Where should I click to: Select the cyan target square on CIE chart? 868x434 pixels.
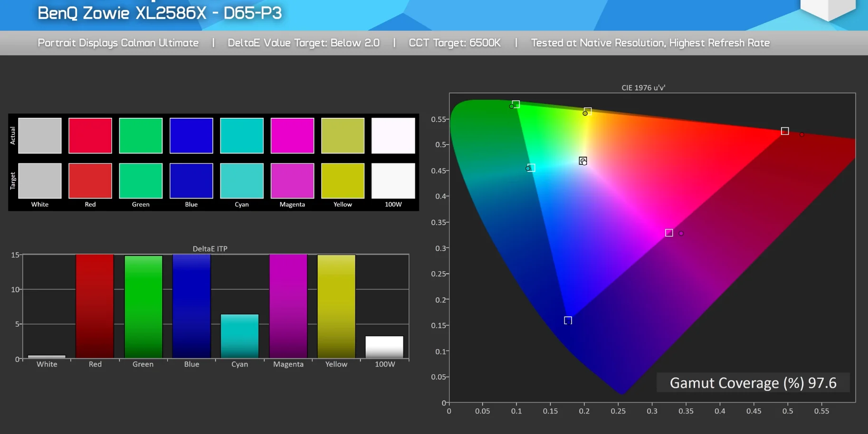tap(532, 168)
